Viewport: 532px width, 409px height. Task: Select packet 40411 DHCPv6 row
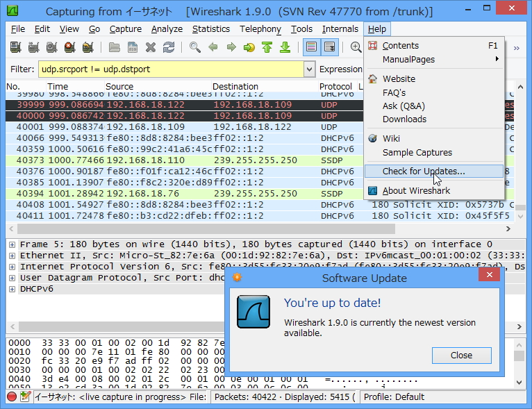pyautogui.click(x=260, y=216)
